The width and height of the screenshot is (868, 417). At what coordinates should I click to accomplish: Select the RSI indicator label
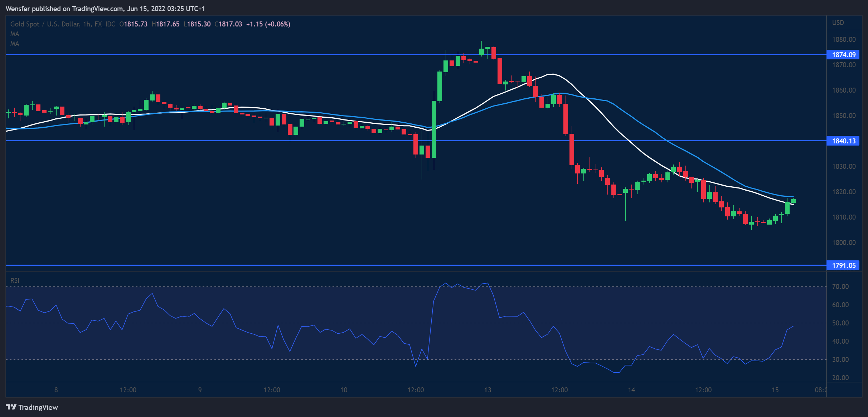point(15,280)
